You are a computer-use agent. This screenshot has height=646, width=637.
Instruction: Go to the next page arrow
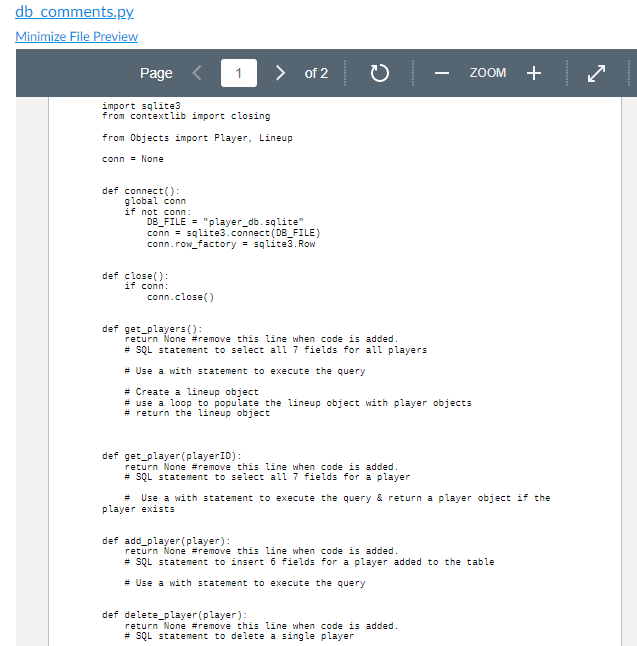pos(280,73)
